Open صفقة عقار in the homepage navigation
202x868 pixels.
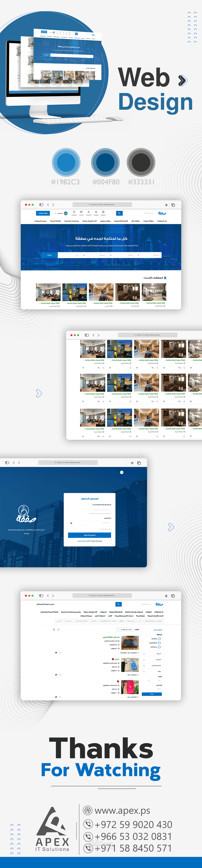click(136, 221)
